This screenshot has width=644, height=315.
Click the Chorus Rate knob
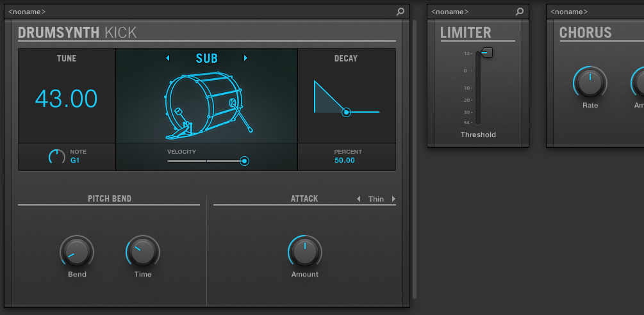pyautogui.click(x=590, y=83)
